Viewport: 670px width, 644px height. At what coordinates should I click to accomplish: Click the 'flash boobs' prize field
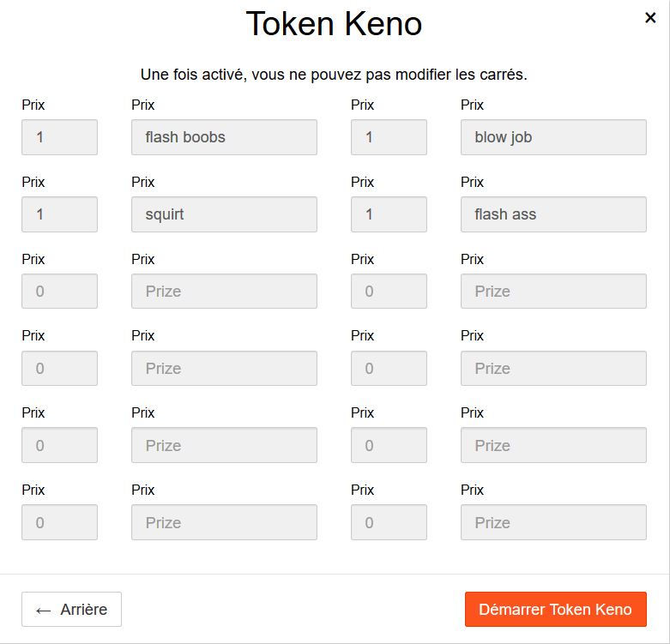click(224, 137)
